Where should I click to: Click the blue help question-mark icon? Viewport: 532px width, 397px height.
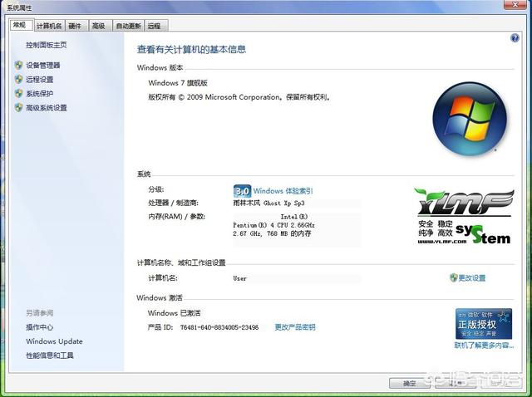[515, 38]
